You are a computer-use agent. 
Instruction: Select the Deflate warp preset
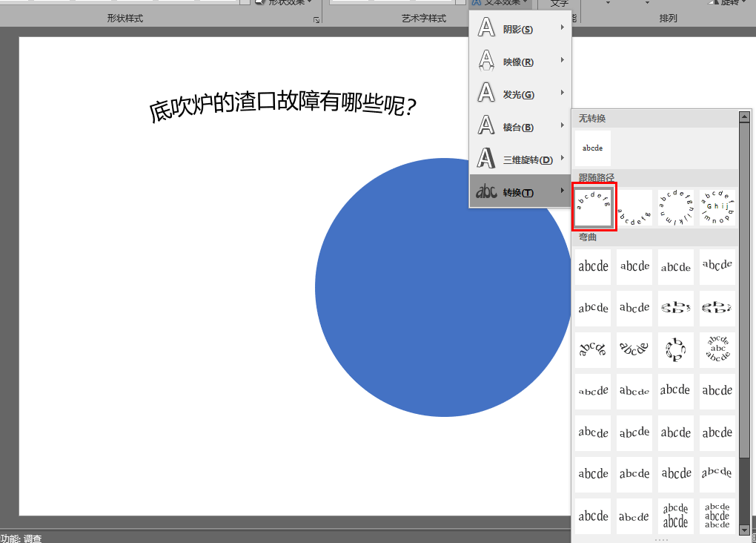tap(634, 475)
